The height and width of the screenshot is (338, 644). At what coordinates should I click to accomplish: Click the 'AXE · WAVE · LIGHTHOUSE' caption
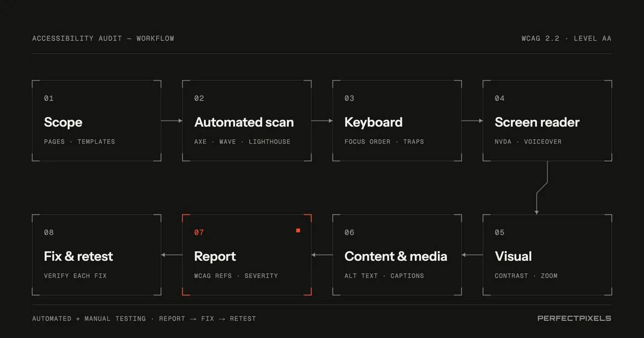click(x=242, y=142)
